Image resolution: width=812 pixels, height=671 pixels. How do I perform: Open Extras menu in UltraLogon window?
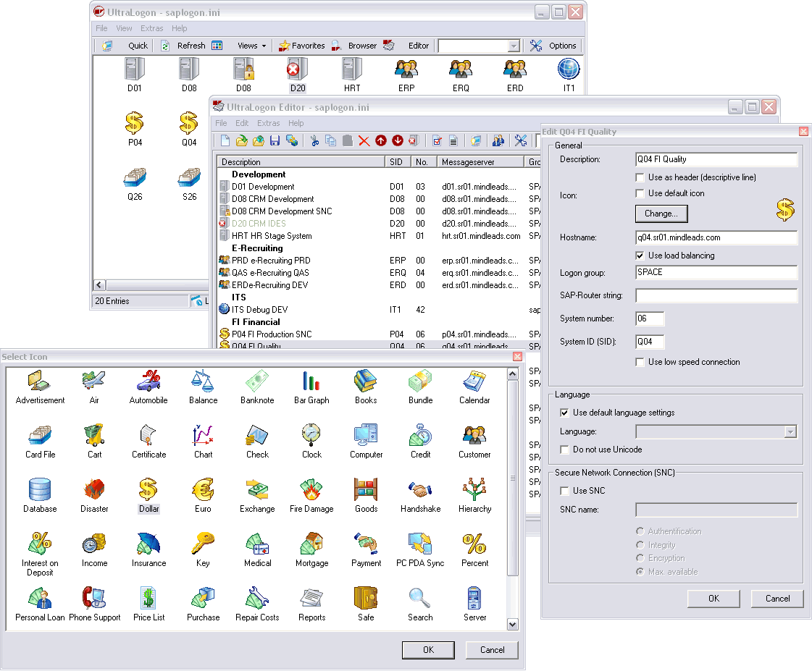click(151, 28)
